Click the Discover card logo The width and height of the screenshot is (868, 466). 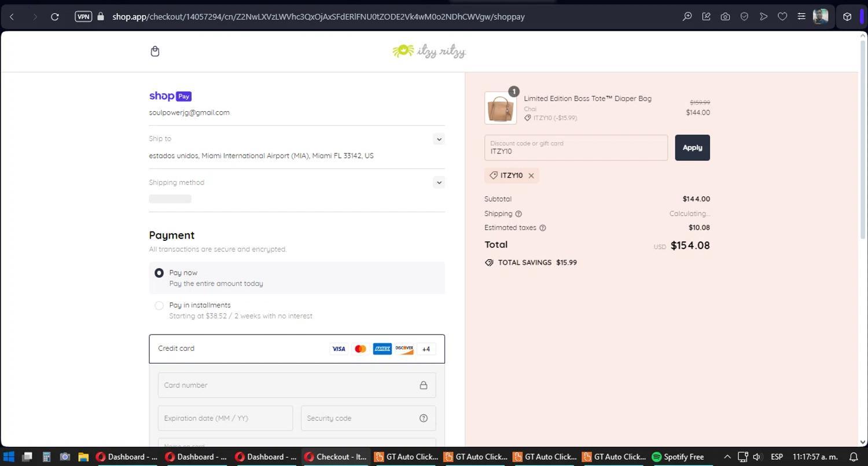404,349
